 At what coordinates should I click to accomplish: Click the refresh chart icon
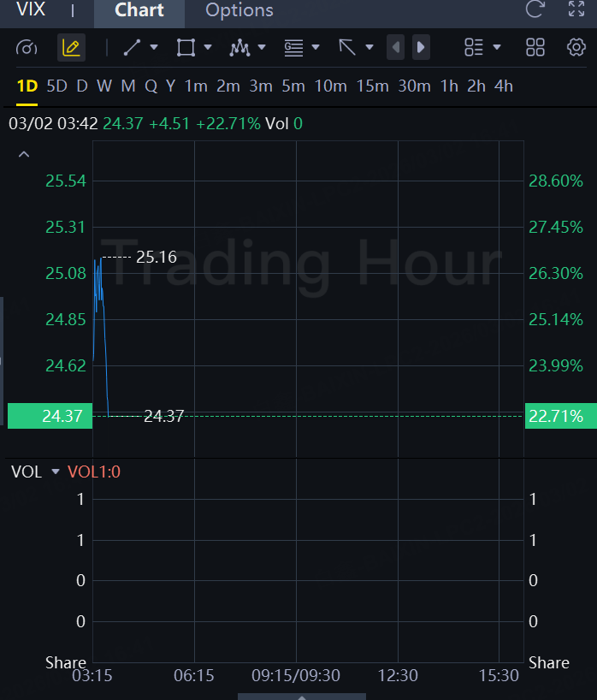click(535, 10)
